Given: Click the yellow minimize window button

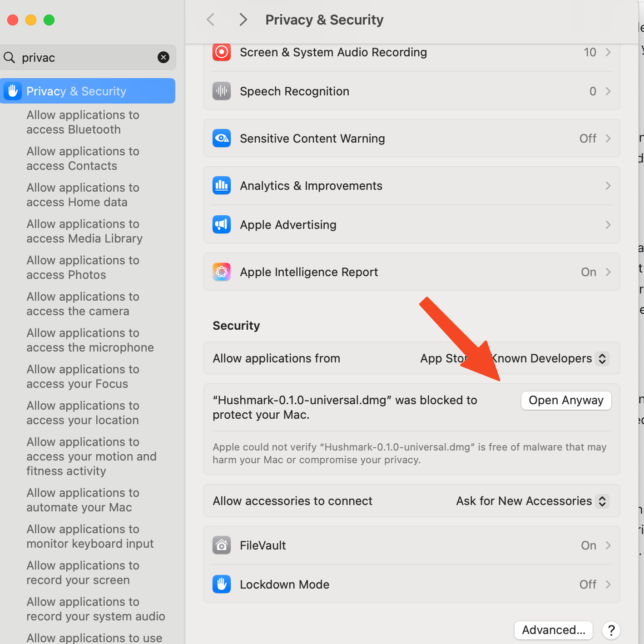Looking at the screenshot, I should (31, 20).
